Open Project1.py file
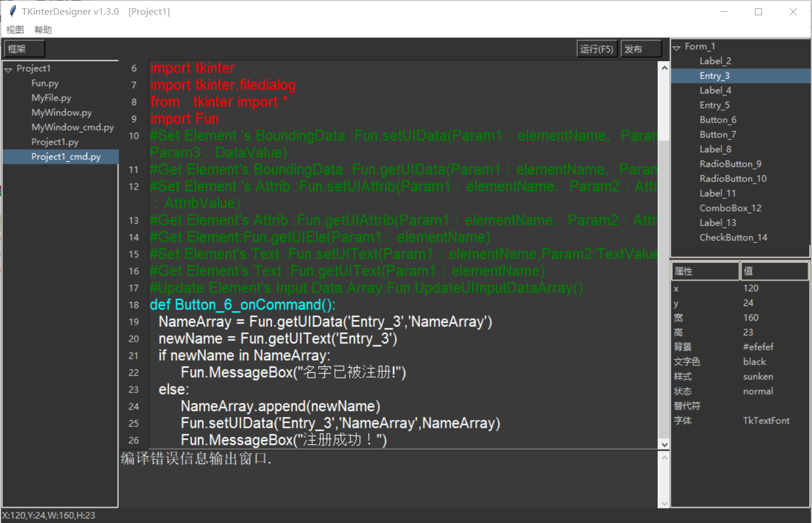Screen dimensions: 812x523 pyautogui.click(x=55, y=142)
